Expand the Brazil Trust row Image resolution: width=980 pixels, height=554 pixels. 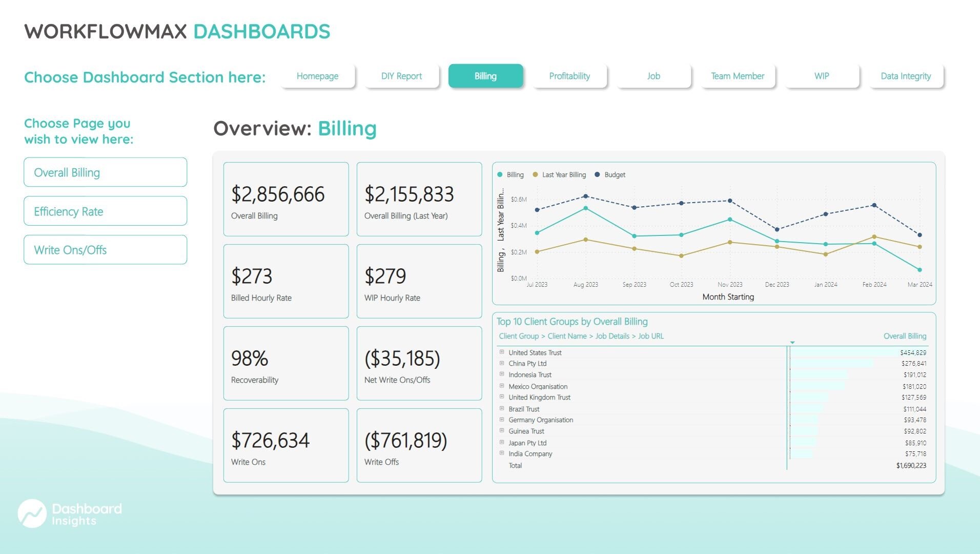[502, 409]
